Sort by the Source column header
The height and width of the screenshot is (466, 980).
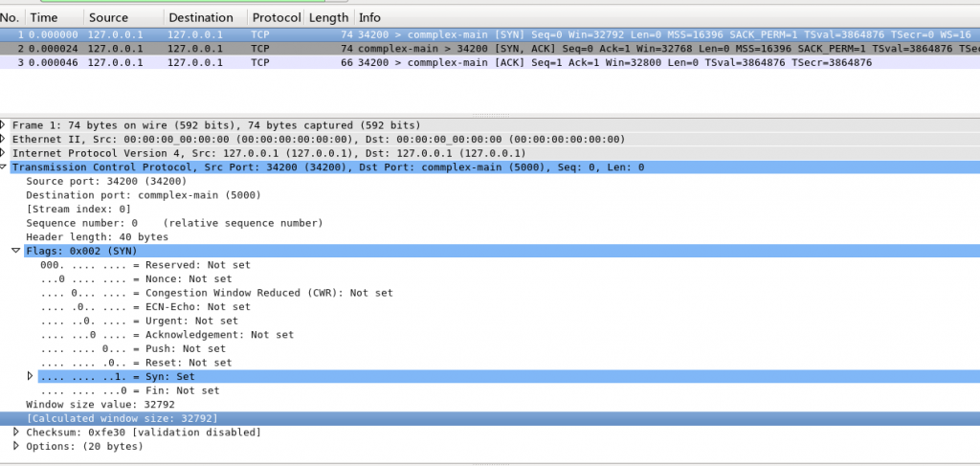click(x=123, y=17)
